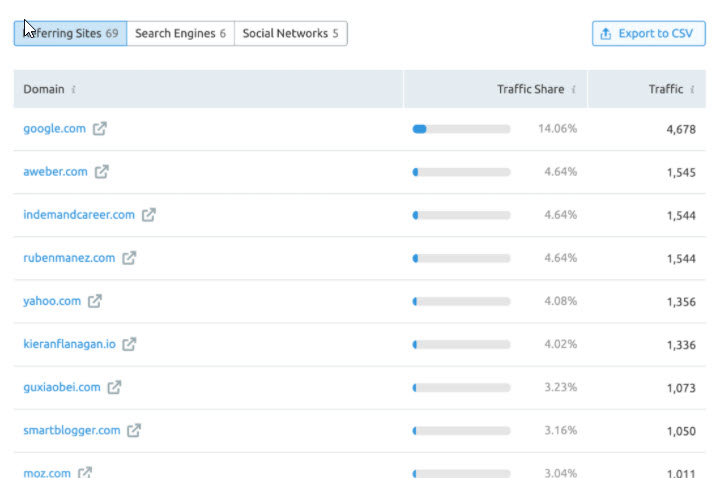Click Export to CSV button

tap(648, 33)
